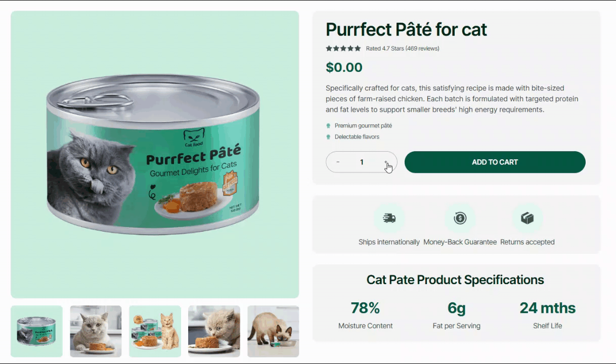Image resolution: width=616 pixels, height=364 pixels.
Task: Click the five-star rating icons
Action: click(x=343, y=49)
